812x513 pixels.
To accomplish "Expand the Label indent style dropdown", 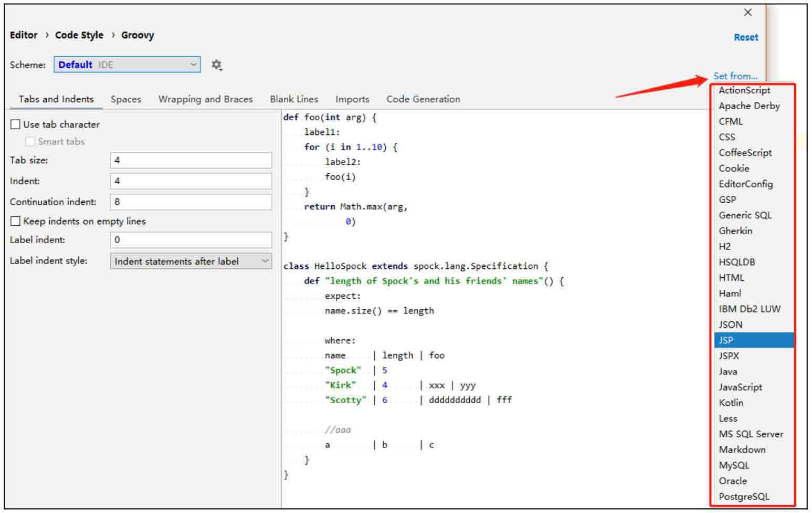I will coord(191,261).
